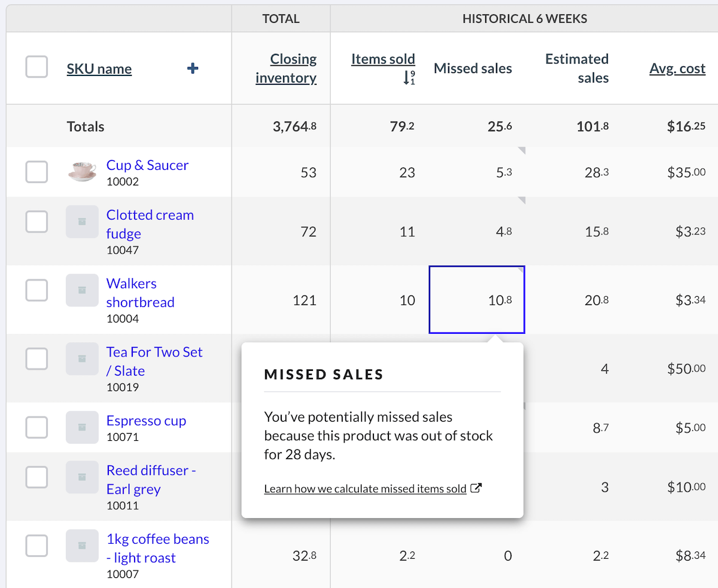Click the placeholder image for Clotted cream fudge

82,222
